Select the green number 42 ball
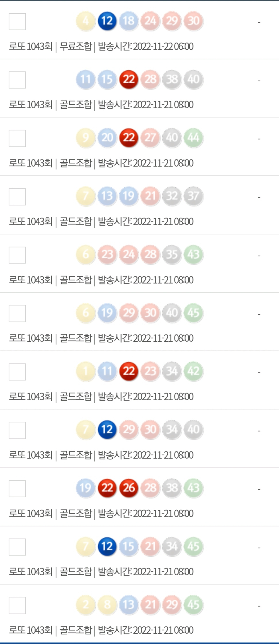 coord(193,371)
